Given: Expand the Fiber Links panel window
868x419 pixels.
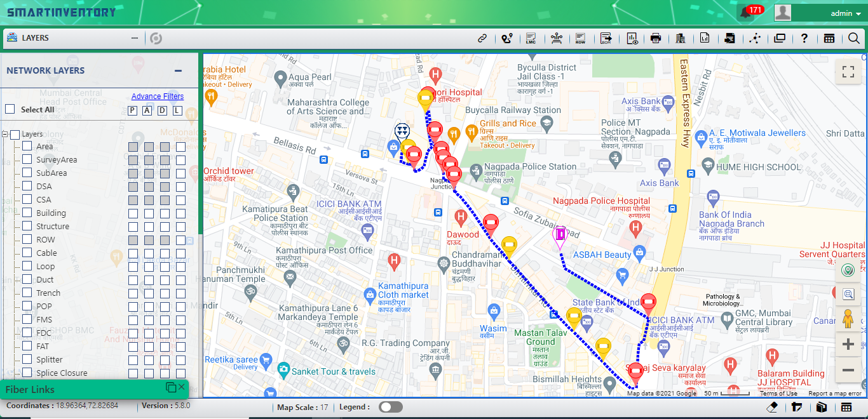Looking at the screenshot, I should 171,387.
